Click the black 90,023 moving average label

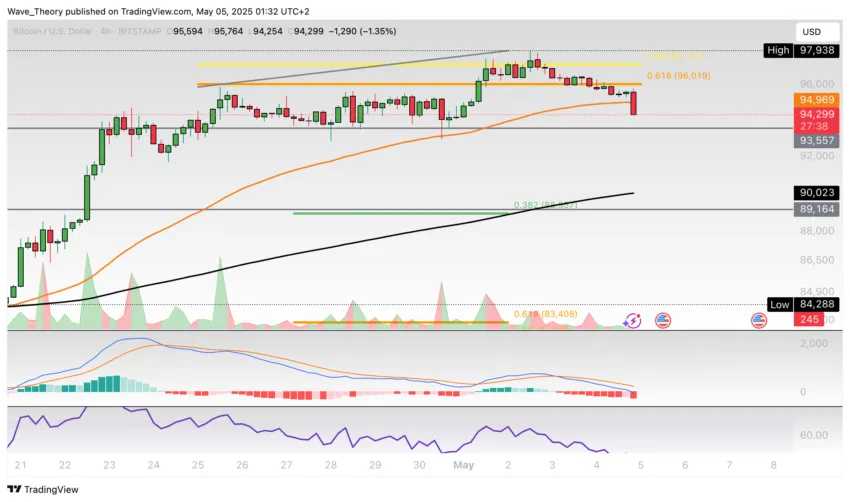(x=816, y=193)
